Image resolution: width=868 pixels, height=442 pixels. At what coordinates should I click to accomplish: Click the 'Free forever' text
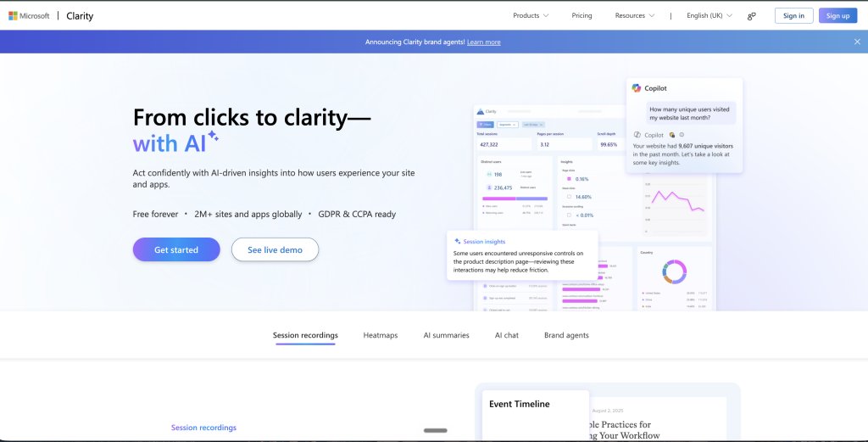156,215
